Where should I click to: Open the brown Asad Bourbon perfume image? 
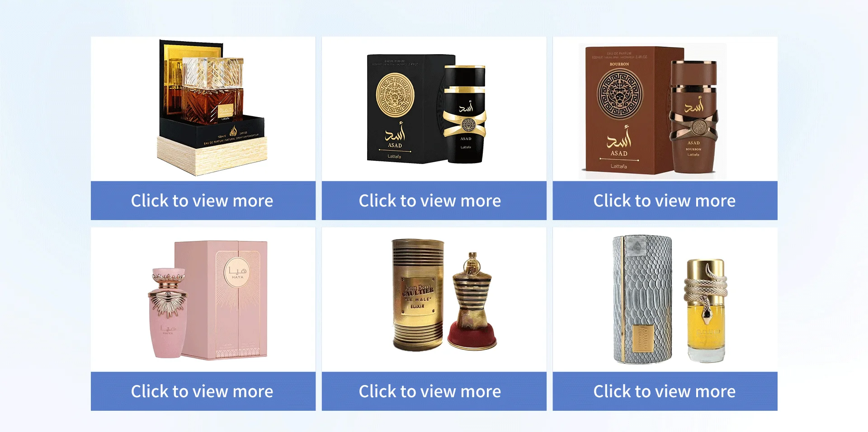665,109
